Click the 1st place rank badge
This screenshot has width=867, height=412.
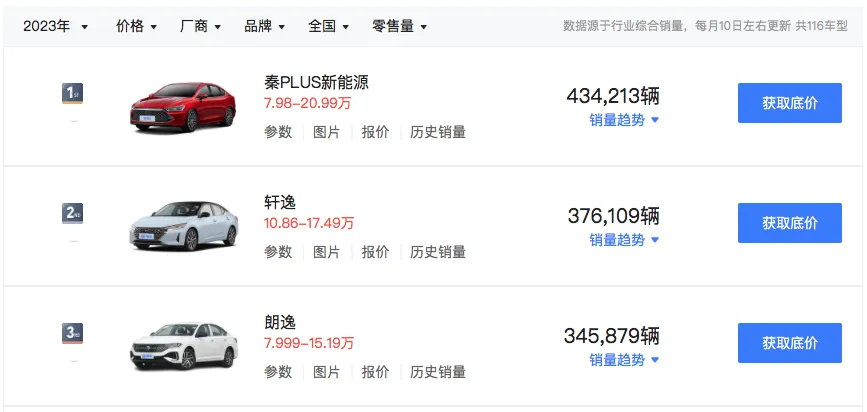coord(72,93)
